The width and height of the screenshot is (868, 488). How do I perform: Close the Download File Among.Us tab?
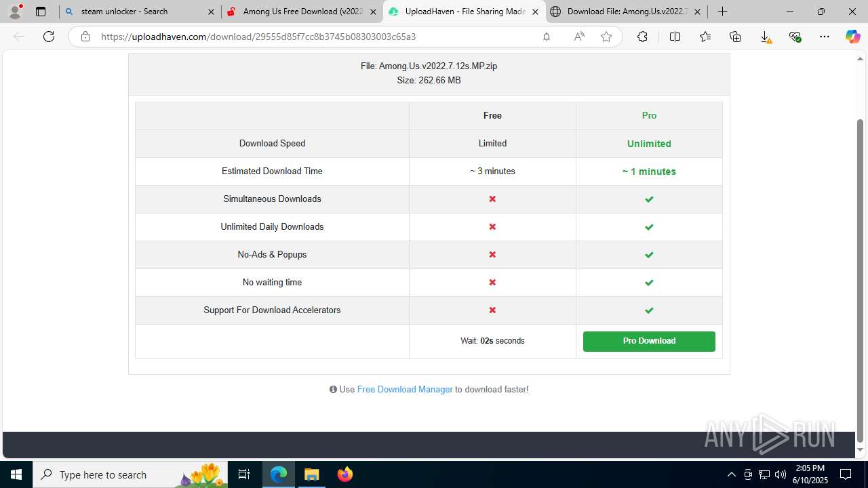(x=697, y=12)
